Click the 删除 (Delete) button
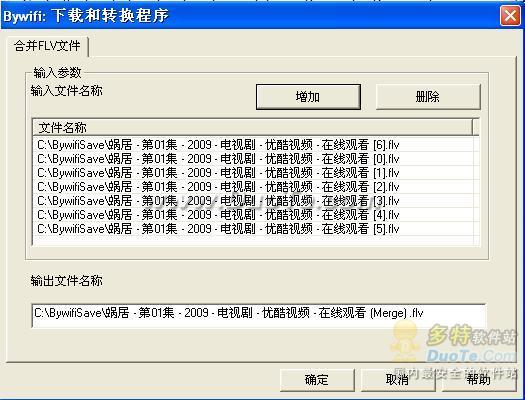This screenshot has height=400, width=525. click(x=428, y=97)
